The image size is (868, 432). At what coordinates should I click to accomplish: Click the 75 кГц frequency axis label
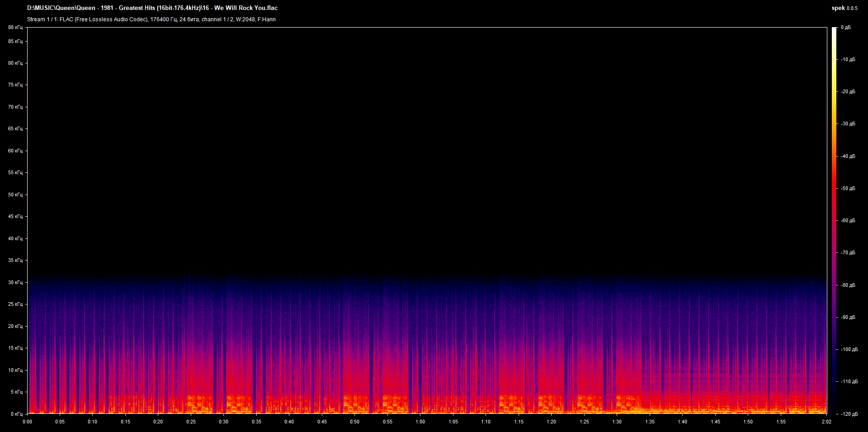[x=15, y=85]
